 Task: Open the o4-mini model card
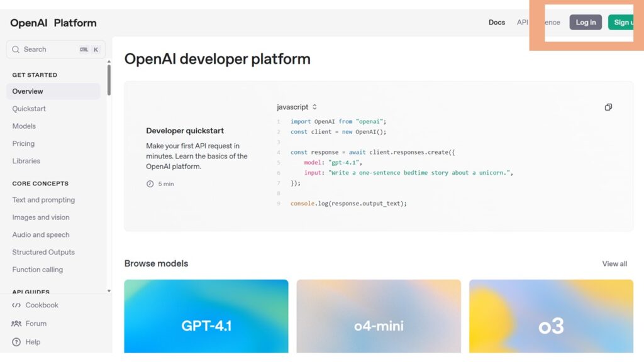click(379, 316)
